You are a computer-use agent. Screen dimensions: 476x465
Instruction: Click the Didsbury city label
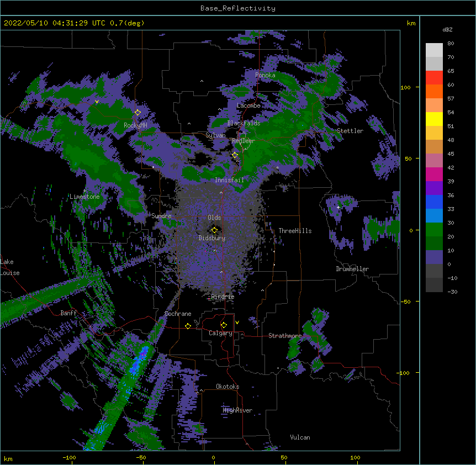coord(212,238)
